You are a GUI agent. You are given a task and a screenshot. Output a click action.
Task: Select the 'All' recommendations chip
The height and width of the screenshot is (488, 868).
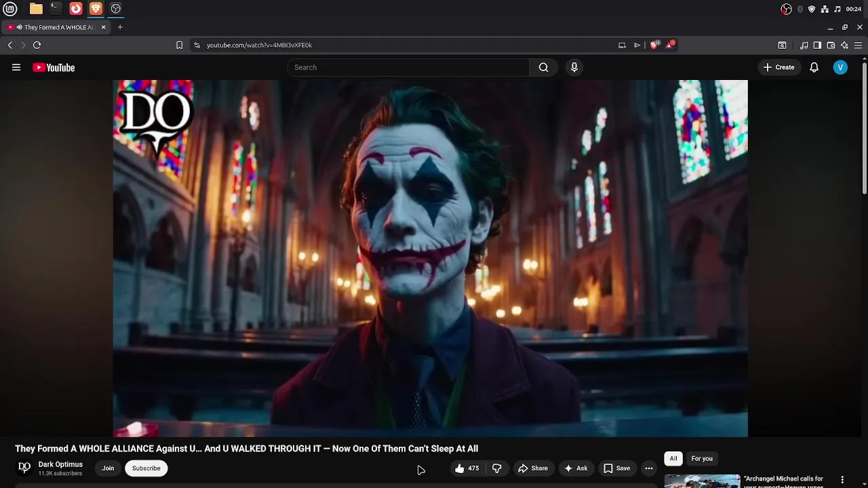click(673, 459)
